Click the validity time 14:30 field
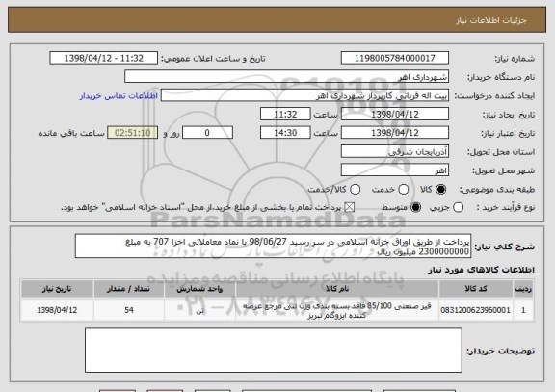The image size is (555, 392). [285, 133]
